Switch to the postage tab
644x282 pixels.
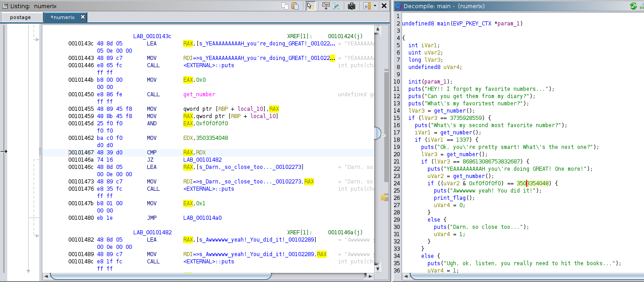[x=20, y=17]
